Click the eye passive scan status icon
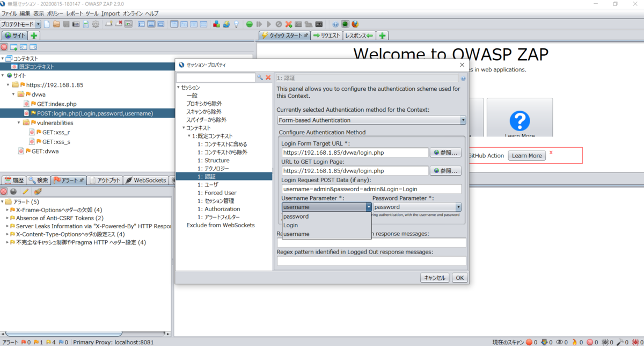The width and height of the screenshot is (644, 346). click(559, 342)
